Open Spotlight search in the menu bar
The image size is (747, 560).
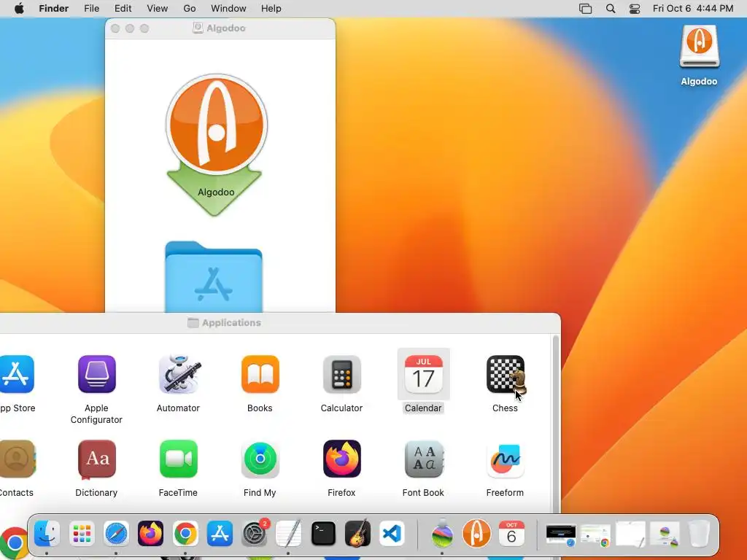coord(611,9)
